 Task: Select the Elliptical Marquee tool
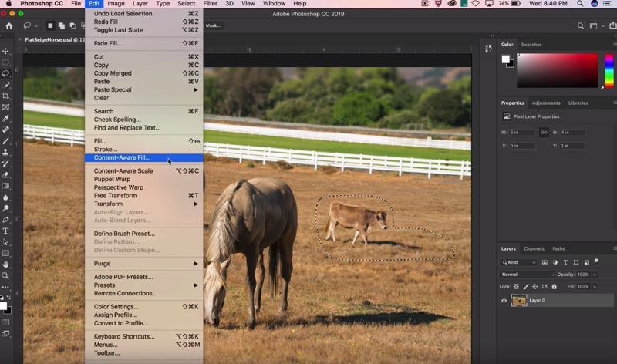tap(5, 62)
